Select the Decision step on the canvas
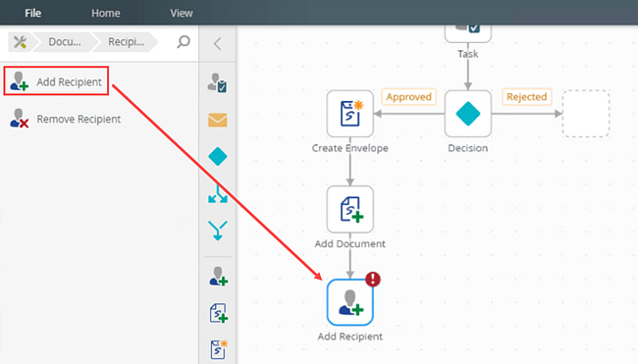Image resolution: width=638 pixels, height=364 pixels. [x=468, y=114]
